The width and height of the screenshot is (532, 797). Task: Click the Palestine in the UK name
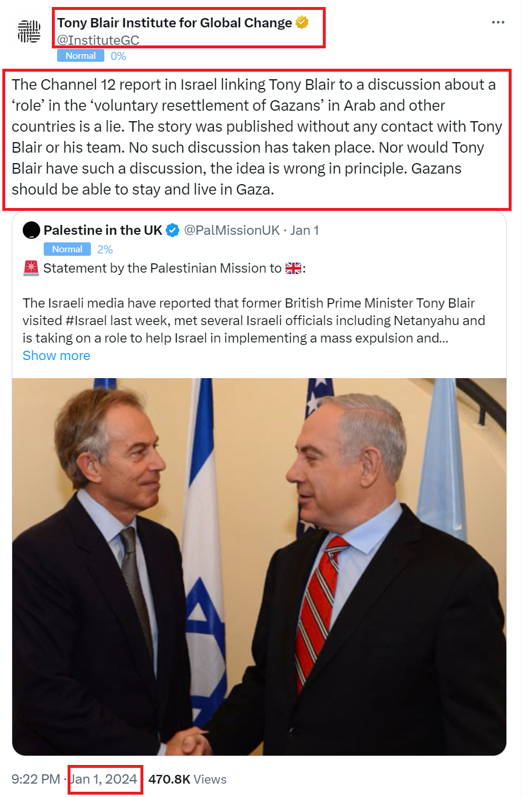point(103,230)
